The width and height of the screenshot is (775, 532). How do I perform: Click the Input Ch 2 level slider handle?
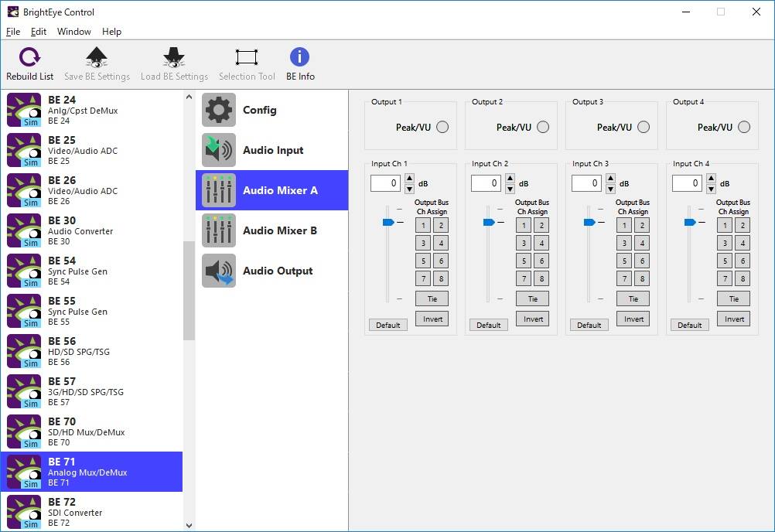pyautogui.click(x=489, y=222)
